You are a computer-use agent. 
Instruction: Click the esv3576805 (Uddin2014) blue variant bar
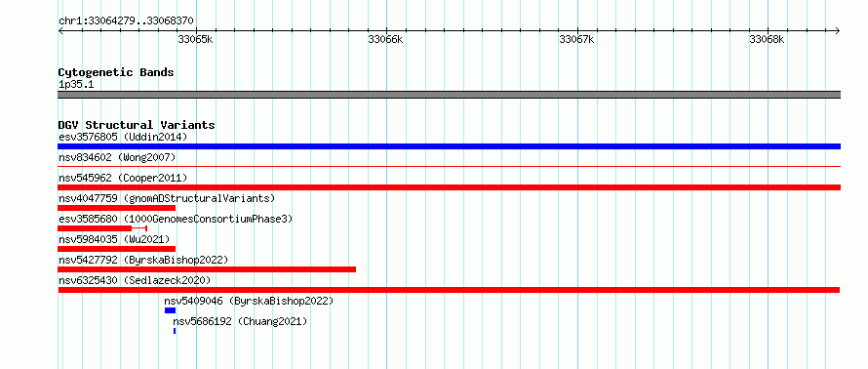[449, 146]
